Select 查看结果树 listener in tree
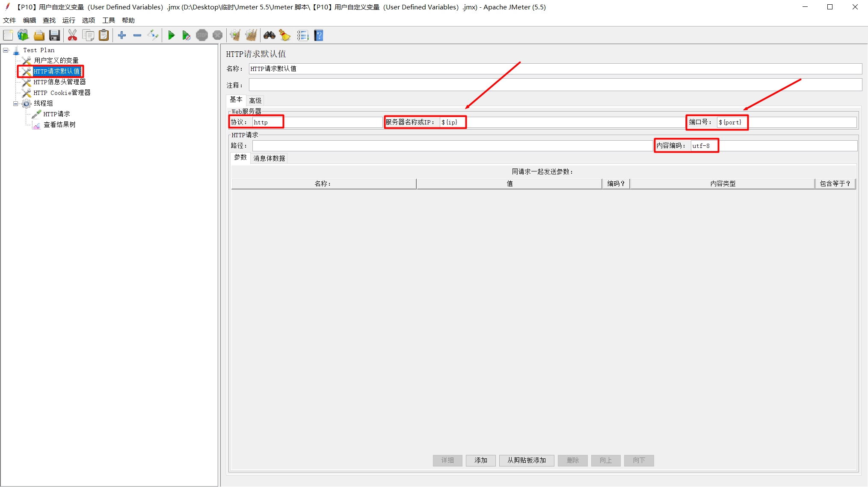This screenshot has height=487, width=868. pos(59,125)
